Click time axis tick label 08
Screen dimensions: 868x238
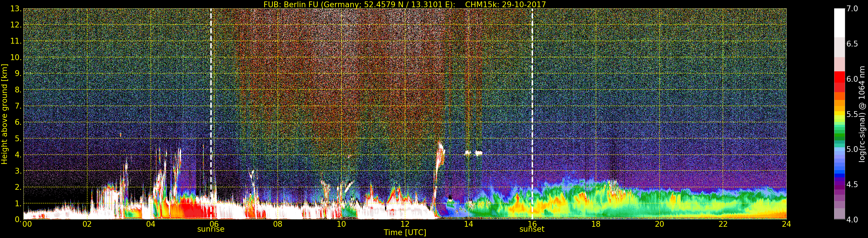click(x=278, y=224)
